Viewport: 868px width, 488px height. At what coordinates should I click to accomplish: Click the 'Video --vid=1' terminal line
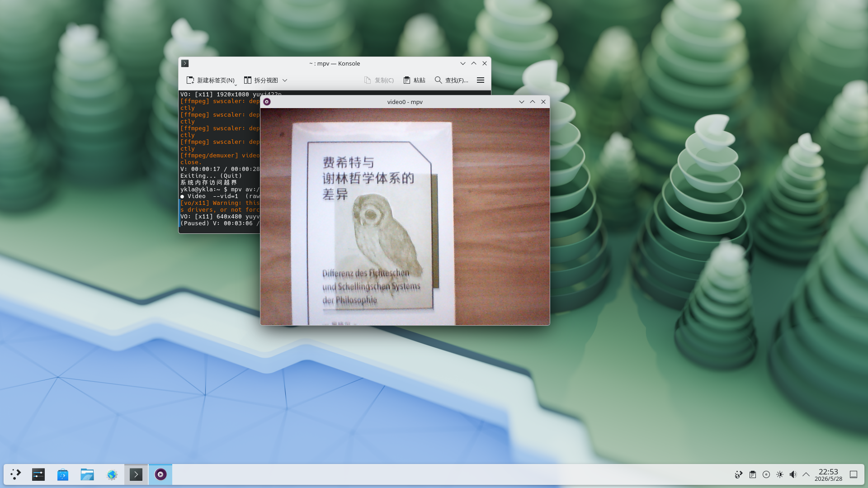point(220,196)
